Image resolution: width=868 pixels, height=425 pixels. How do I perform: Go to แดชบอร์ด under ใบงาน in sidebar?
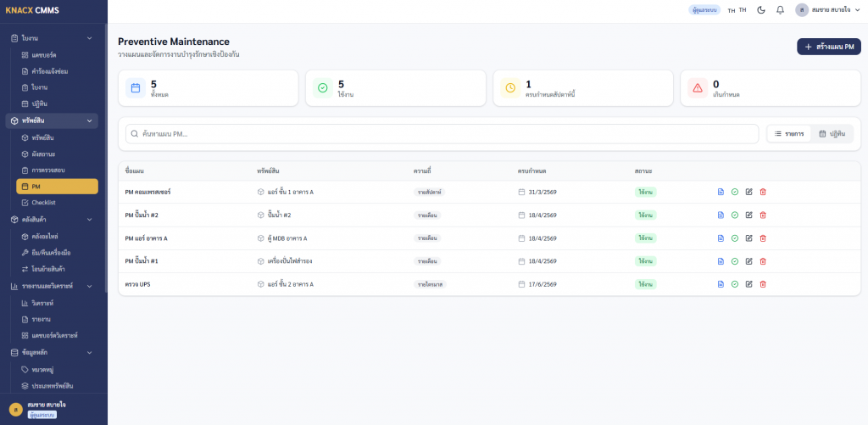pos(43,55)
